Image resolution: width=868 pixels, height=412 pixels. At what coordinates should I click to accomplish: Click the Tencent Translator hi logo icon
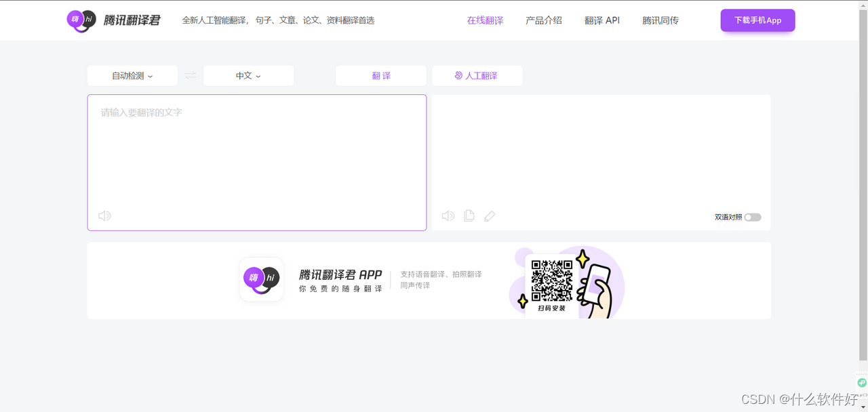(x=81, y=21)
